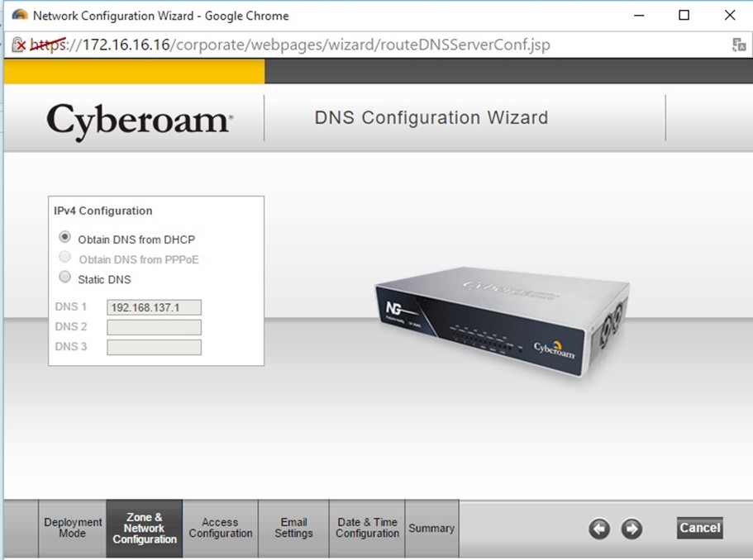Click the URL in the address bar

[291, 45]
